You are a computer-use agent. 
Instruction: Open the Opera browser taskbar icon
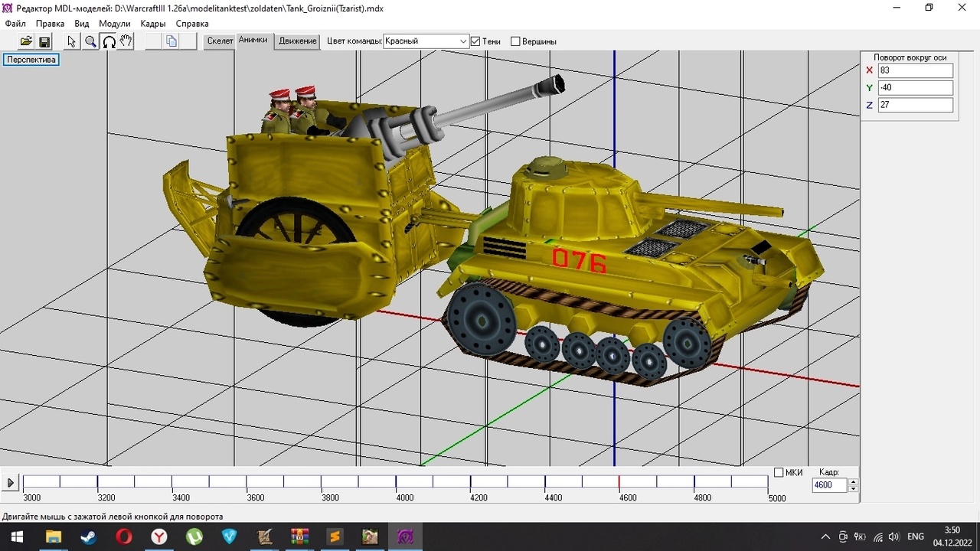click(x=123, y=536)
